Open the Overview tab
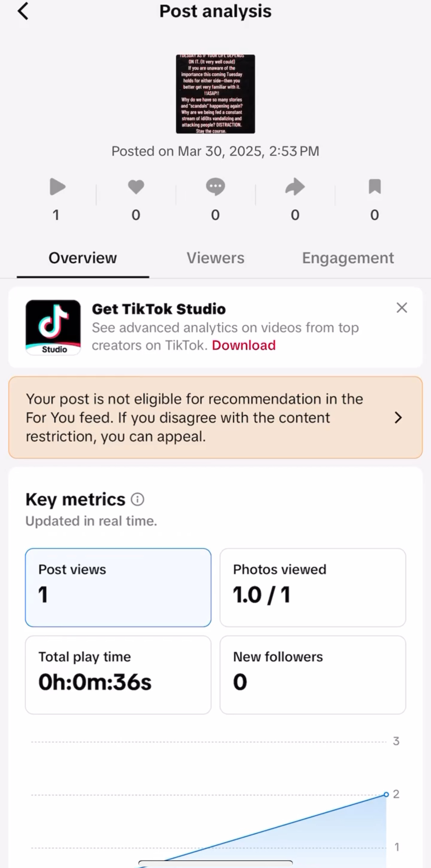The image size is (431, 868). 83,258
